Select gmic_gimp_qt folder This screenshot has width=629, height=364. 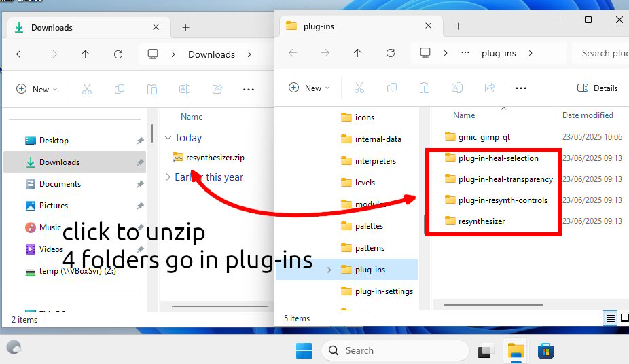click(478, 137)
